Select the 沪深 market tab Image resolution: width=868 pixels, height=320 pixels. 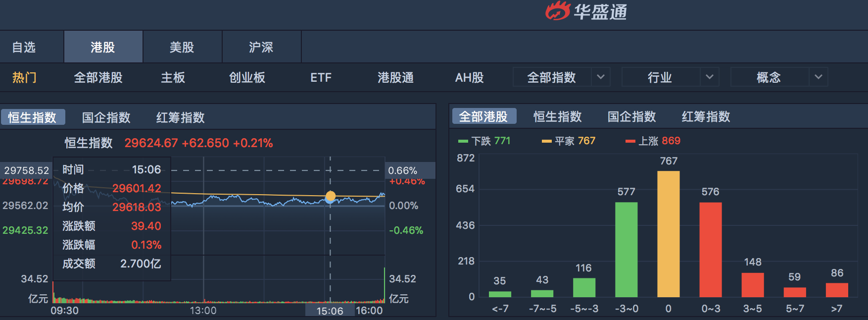click(x=261, y=47)
